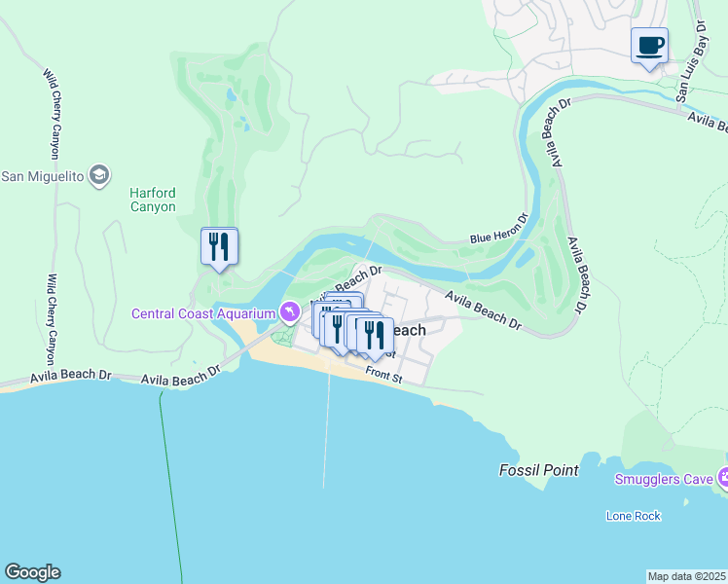
Task: Click the Map data ©2025 attribution
Action: pos(687,576)
